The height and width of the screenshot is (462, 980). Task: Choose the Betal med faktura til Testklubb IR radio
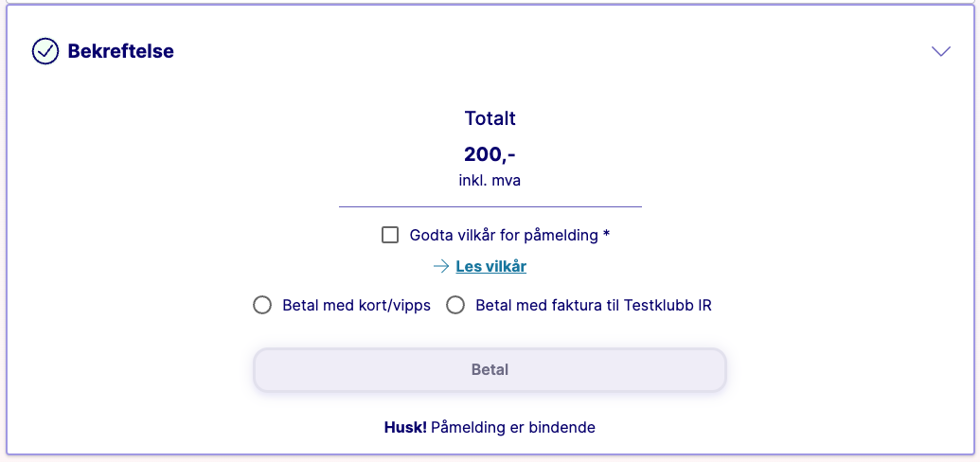(455, 306)
